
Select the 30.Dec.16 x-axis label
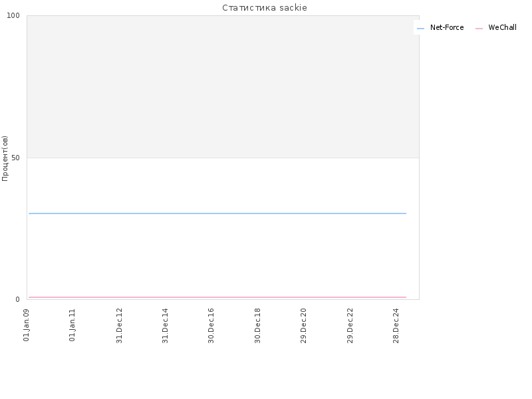[211, 326]
